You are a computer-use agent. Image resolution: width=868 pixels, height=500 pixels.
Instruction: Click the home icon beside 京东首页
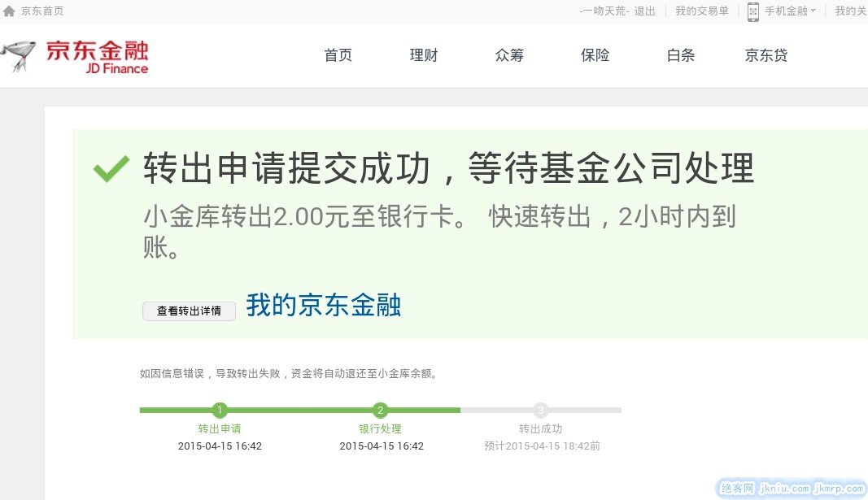(9, 11)
